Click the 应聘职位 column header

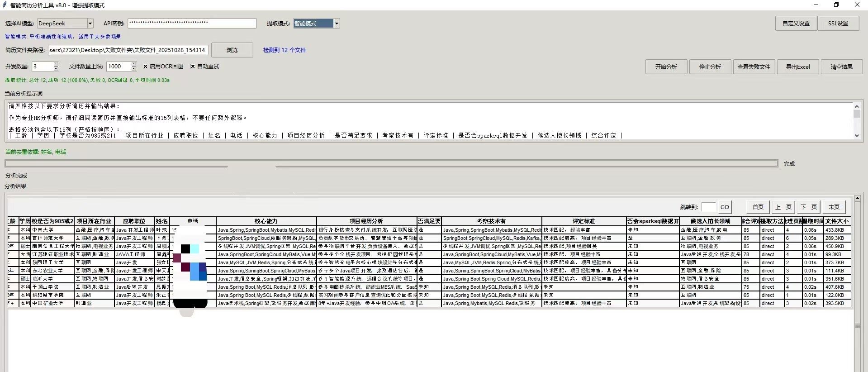[134, 221]
